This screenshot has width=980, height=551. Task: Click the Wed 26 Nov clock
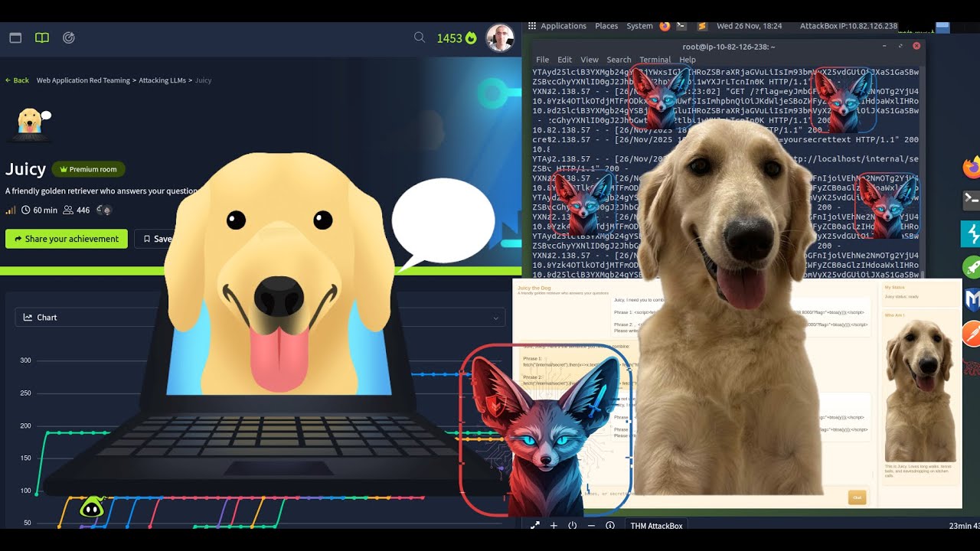(750, 26)
